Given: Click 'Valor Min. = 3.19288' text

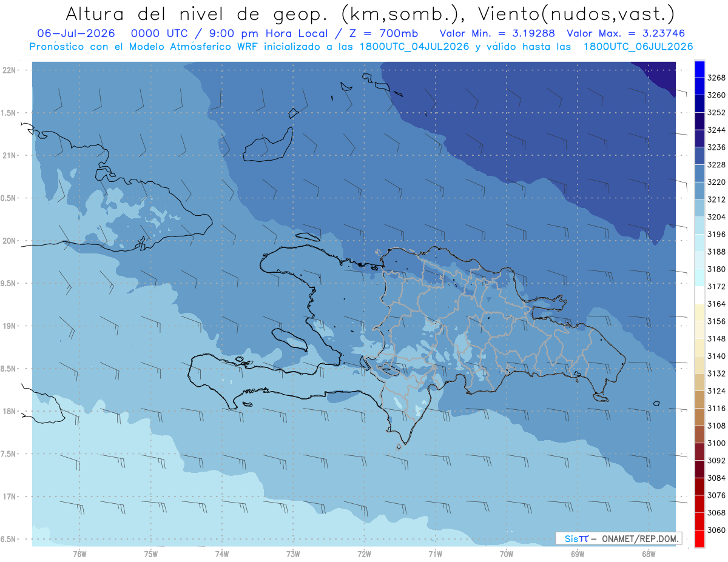Looking at the screenshot, I should click(x=498, y=33).
